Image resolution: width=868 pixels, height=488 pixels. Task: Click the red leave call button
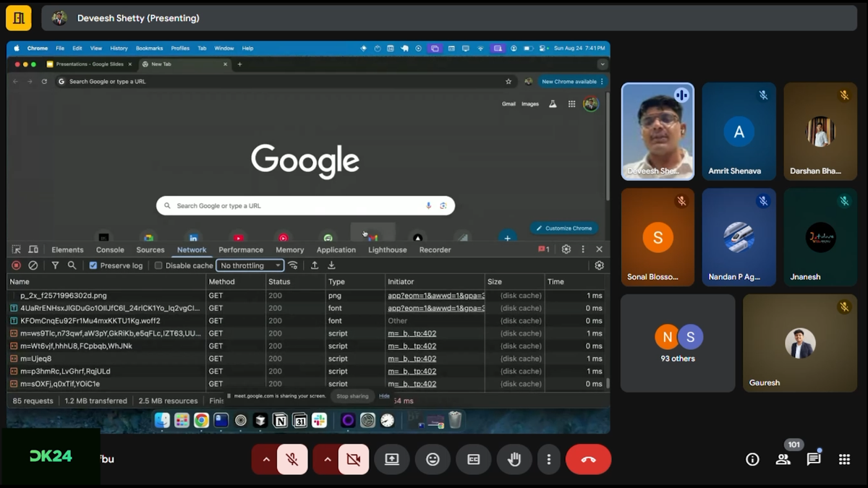pyautogui.click(x=588, y=459)
